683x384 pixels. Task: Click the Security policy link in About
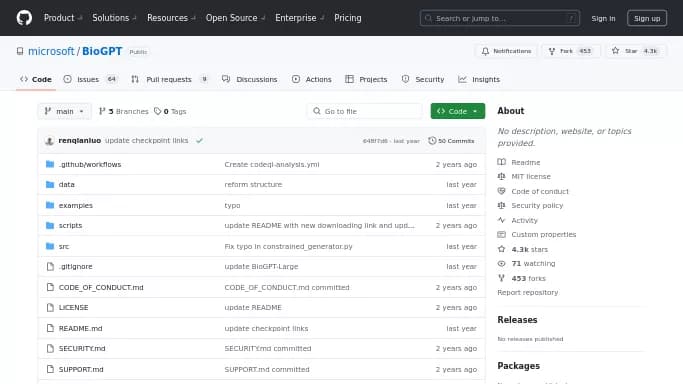(537, 205)
